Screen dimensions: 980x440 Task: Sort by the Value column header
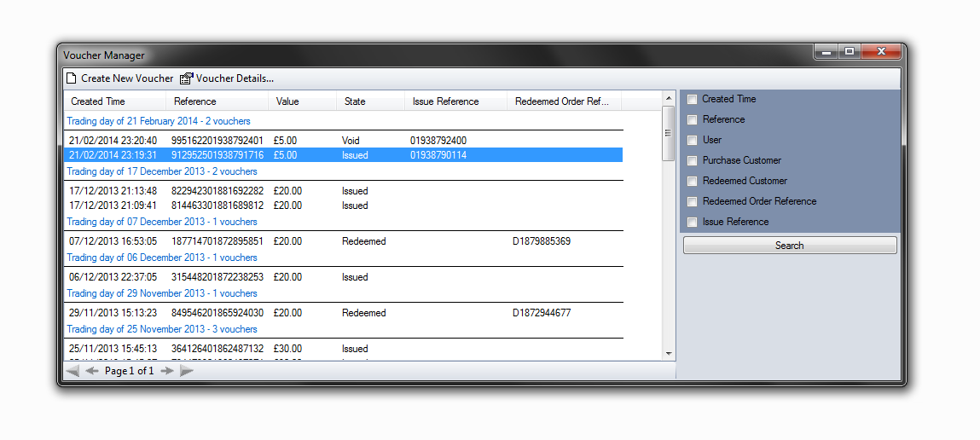tap(287, 101)
